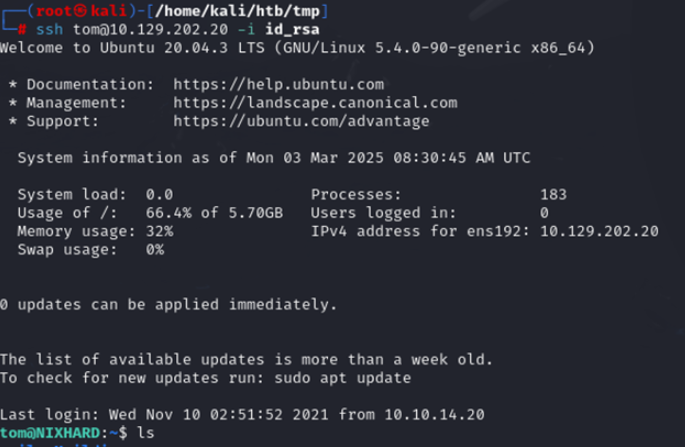This screenshot has height=447, width=685.
Task: Click the Processes count 183
Action: click(x=553, y=194)
